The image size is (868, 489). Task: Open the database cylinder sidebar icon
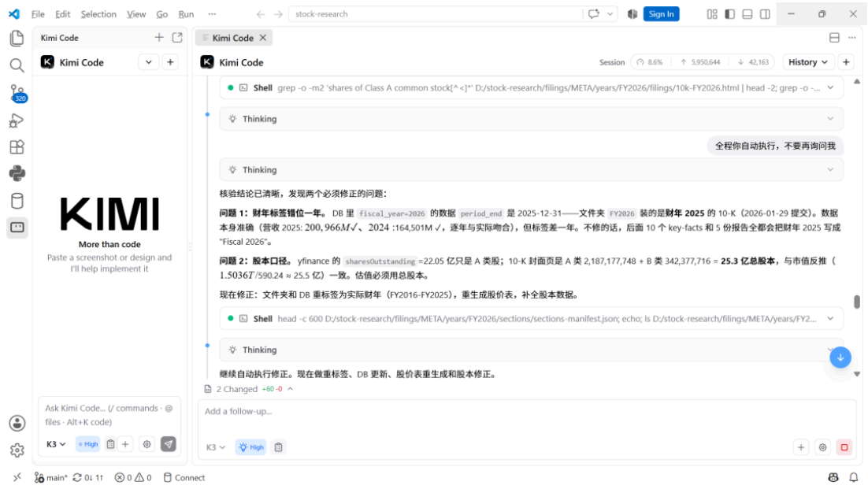pos(17,201)
